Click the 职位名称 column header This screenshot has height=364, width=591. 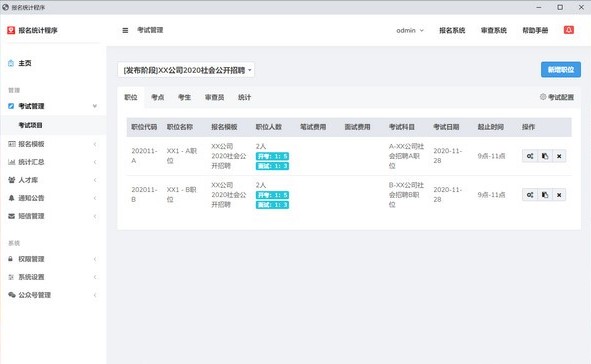180,127
